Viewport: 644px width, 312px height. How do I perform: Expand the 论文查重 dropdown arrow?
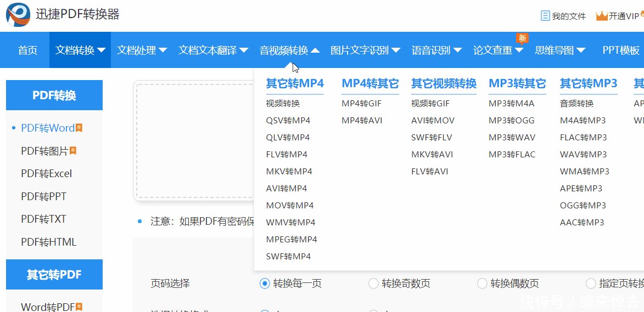(519, 50)
